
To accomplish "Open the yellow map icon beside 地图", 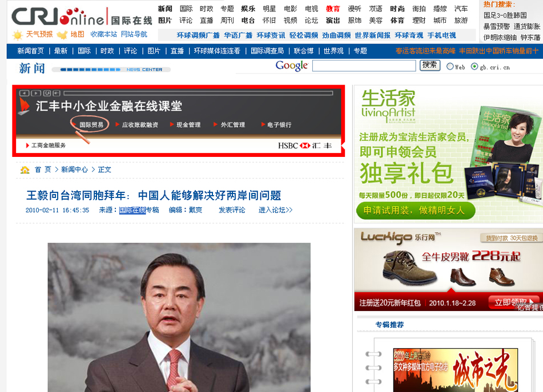I will (62, 35).
